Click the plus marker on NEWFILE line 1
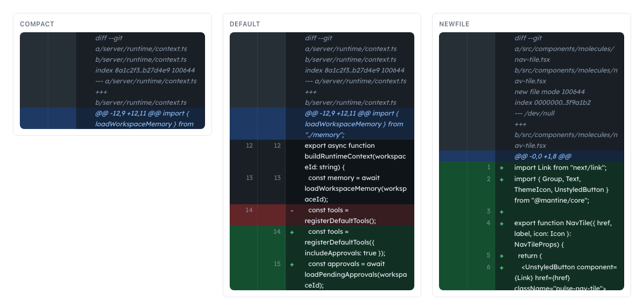Image resolution: width=644 pixels, height=301 pixels. (x=502, y=168)
